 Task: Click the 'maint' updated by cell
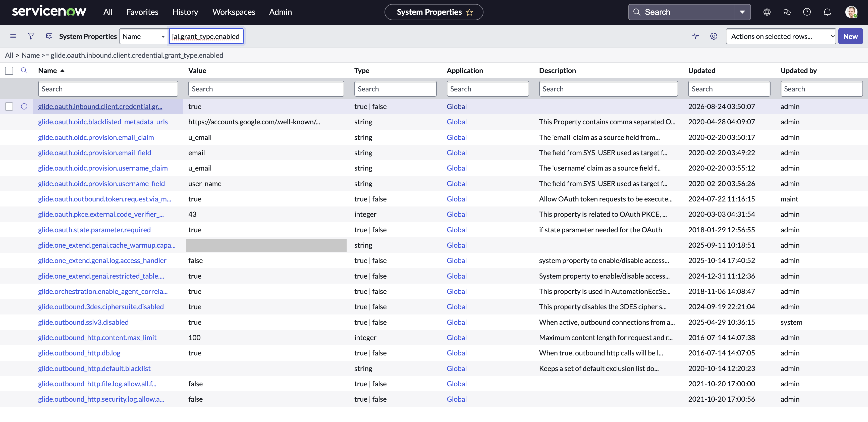point(789,199)
